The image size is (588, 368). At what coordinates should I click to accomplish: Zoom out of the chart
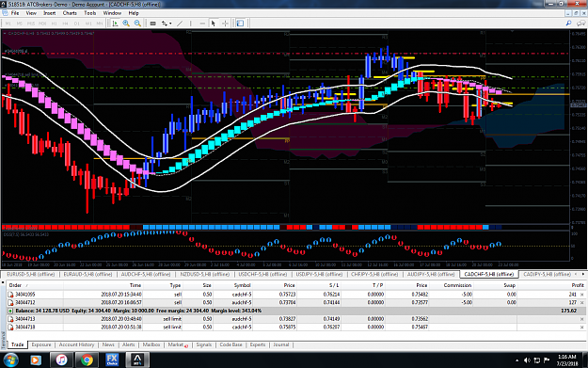tap(137, 24)
